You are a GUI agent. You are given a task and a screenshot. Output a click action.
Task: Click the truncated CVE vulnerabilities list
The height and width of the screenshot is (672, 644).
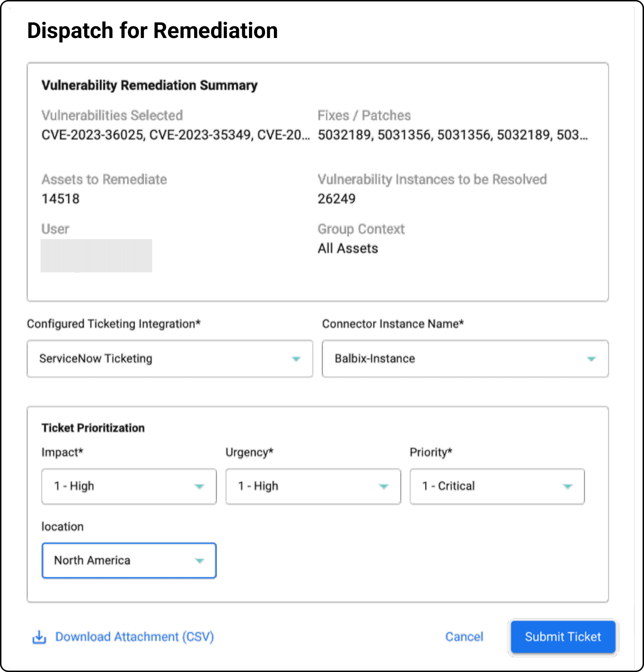click(x=176, y=135)
